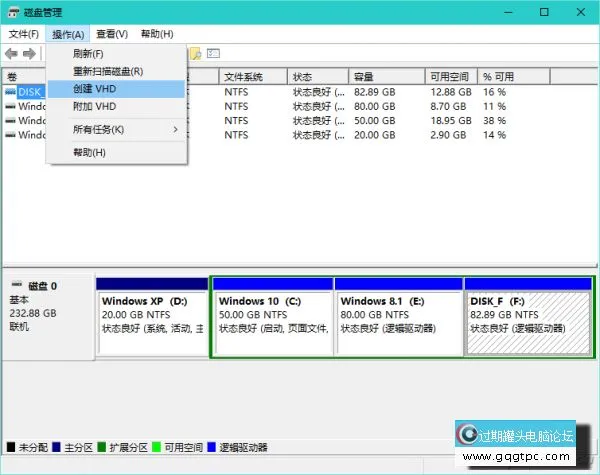Select the DISK_F (F:) partition block
Viewport: 600px width, 475px height.
pyautogui.click(x=528, y=317)
